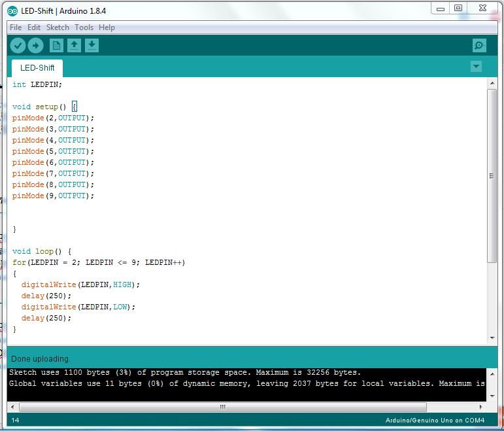Screen dimensions: 504x431
Task: Click the 'pinMode(6,OUTPUT);' line
Action: point(53,162)
